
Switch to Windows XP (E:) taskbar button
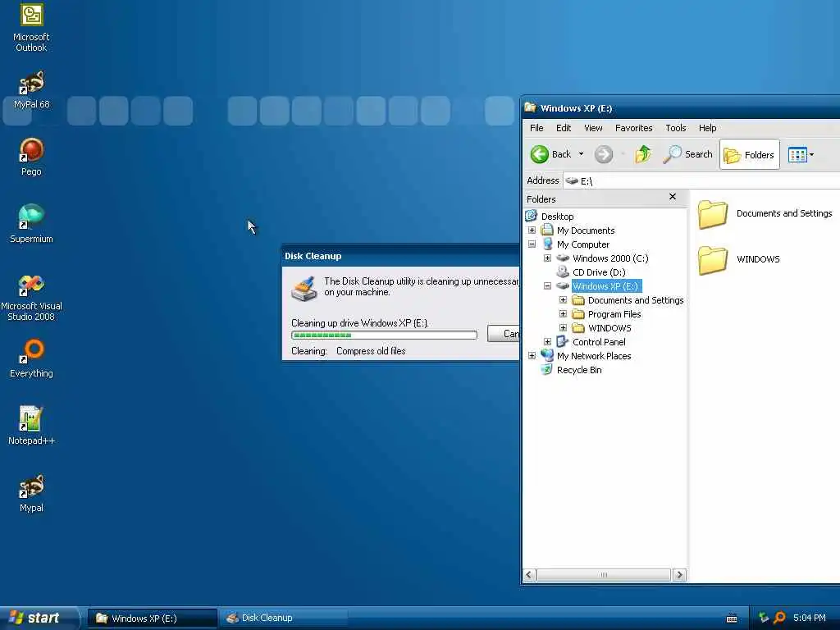(152, 619)
